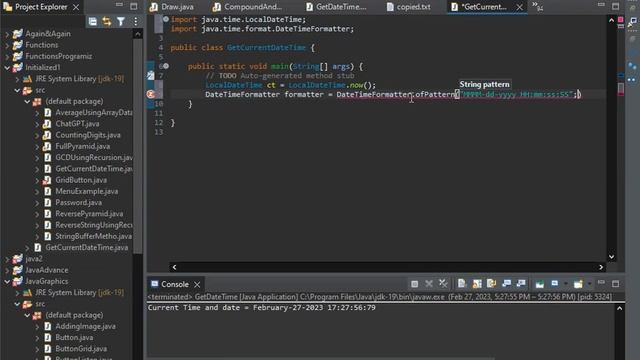
Task: Open Display Selected Console dropdown arrow
Action: pyautogui.click(x=566, y=284)
